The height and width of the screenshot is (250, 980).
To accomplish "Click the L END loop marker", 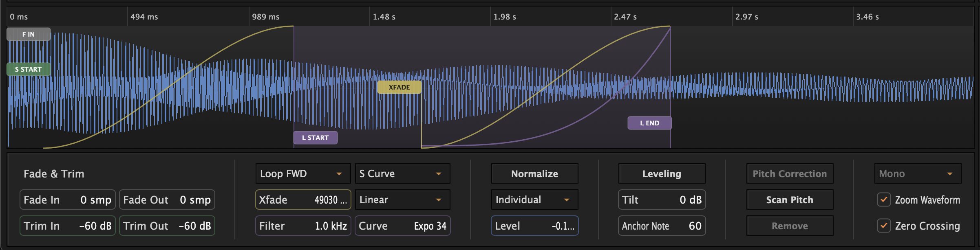I will tap(649, 123).
